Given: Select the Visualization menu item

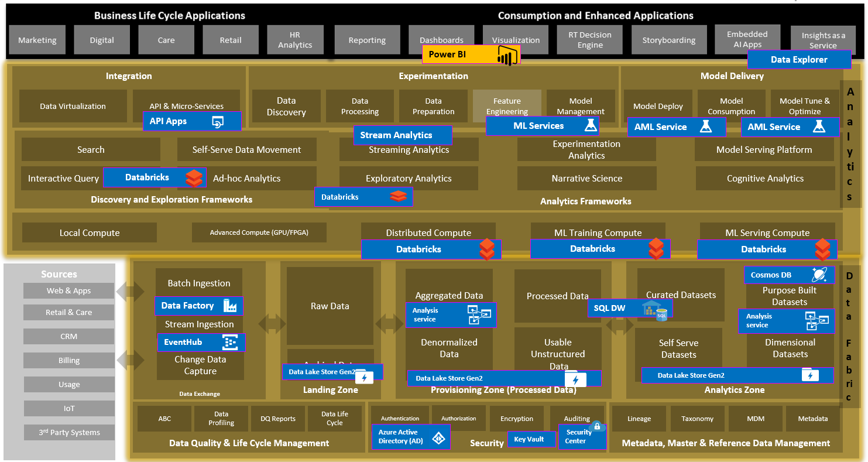Looking at the screenshot, I should pos(515,40).
